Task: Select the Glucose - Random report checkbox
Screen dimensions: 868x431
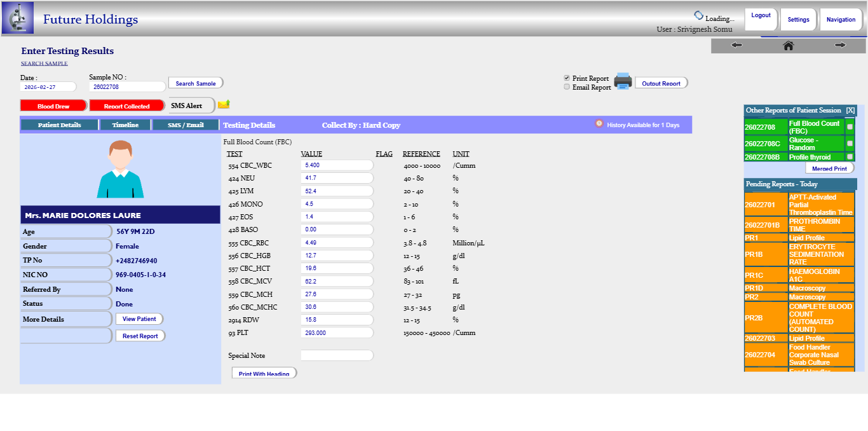Action: point(850,144)
